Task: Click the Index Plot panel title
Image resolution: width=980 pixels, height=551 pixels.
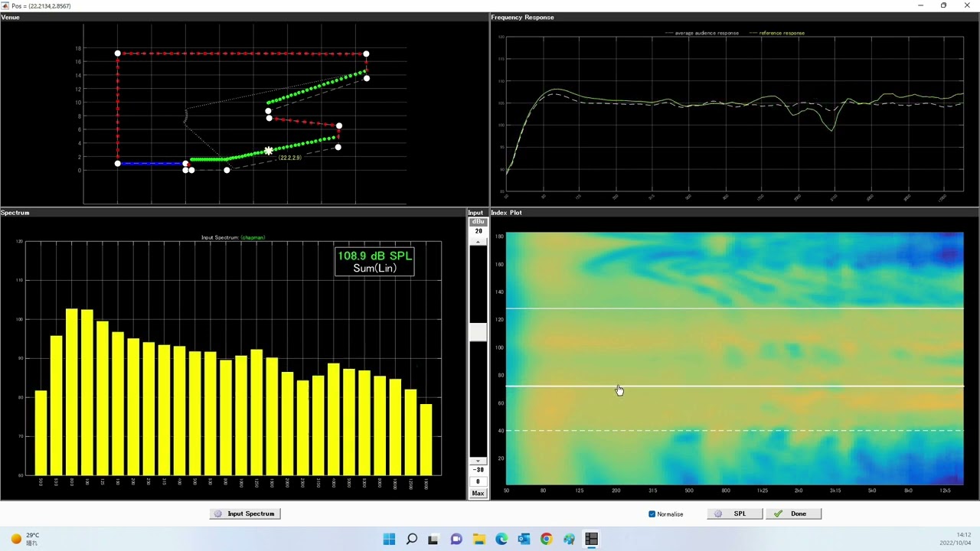Action: (507, 212)
